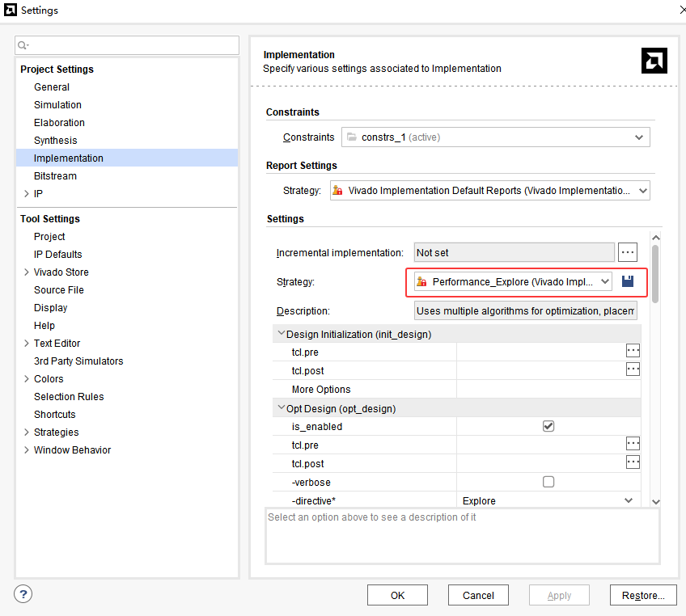Browse tcl.pre under Opt Design
686x616 pixels.
pyautogui.click(x=633, y=444)
